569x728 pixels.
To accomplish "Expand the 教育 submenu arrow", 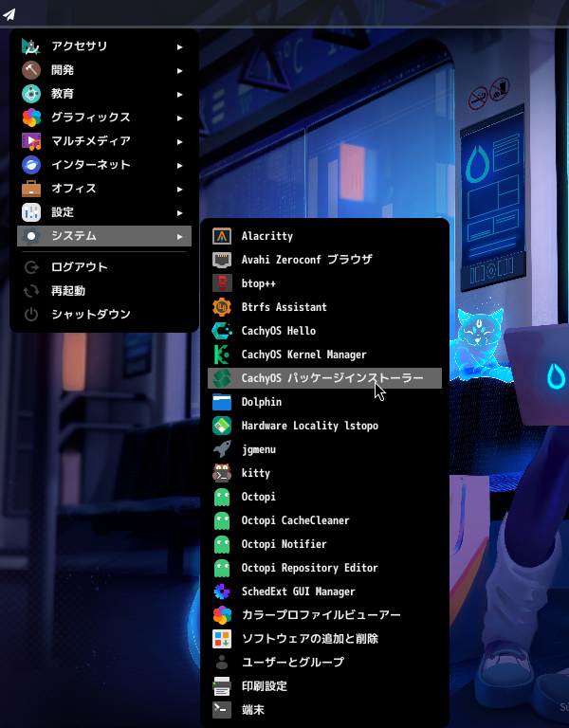I will pos(180,94).
